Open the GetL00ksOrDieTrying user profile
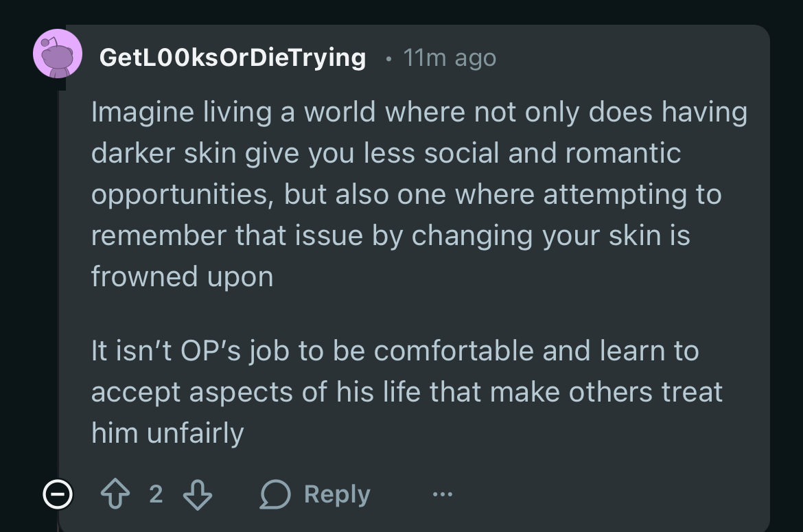Image resolution: width=803 pixels, height=532 pixels. (232, 58)
